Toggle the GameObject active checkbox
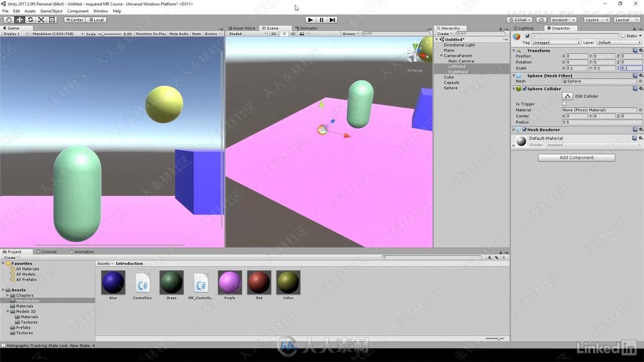This screenshot has width=644, height=362. [x=527, y=36]
